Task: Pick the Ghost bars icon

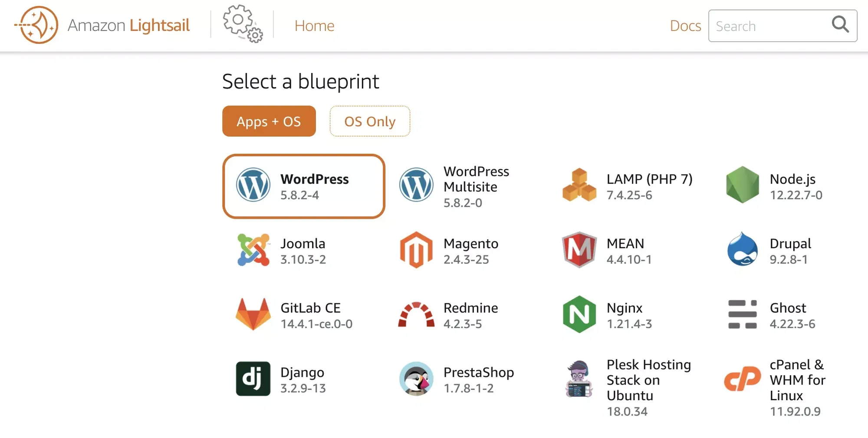Action: click(x=743, y=314)
